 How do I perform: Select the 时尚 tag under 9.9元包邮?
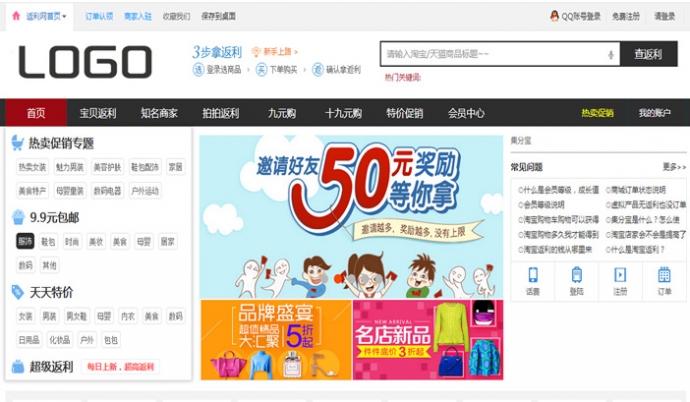pyautogui.click(x=72, y=241)
